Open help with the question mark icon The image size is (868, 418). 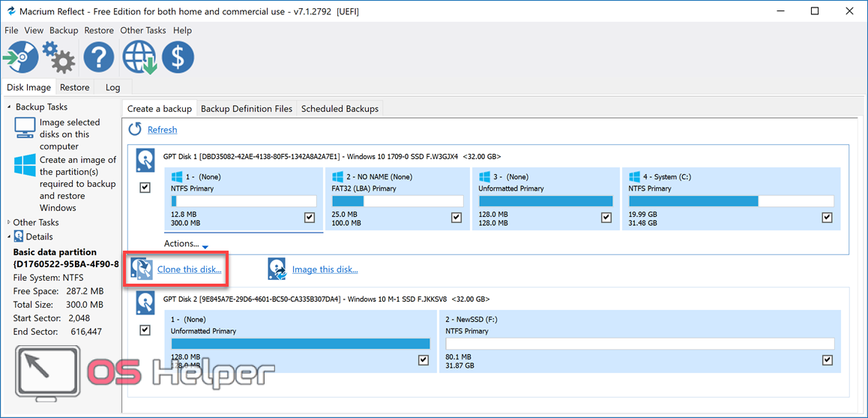pyautogui.click(x=98, y=57)
